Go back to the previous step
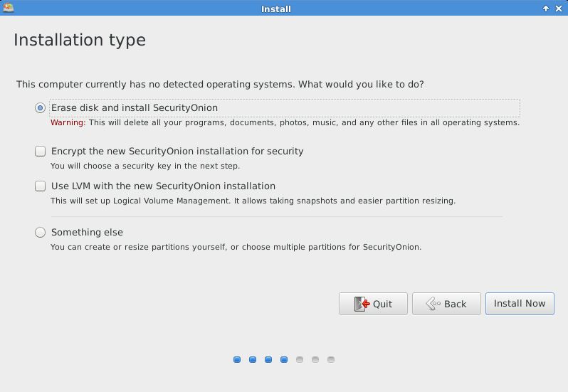568x392 pixels. point(446,304)
